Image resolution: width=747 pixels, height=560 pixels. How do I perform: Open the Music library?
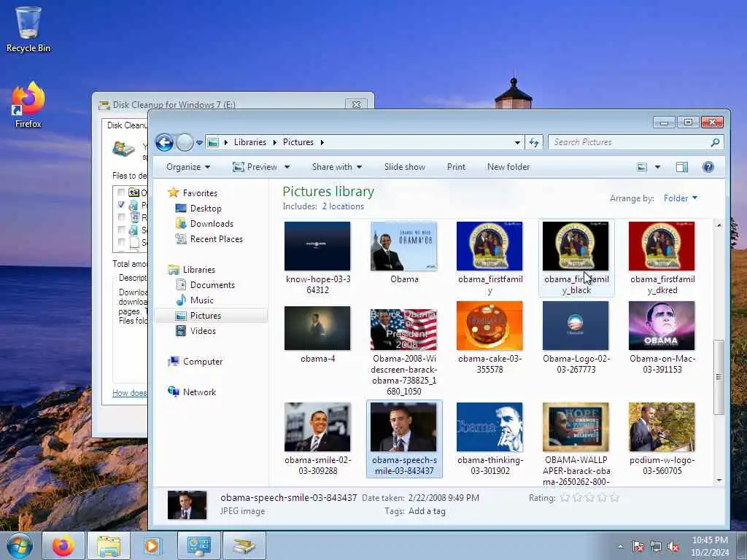pos(201,300)
